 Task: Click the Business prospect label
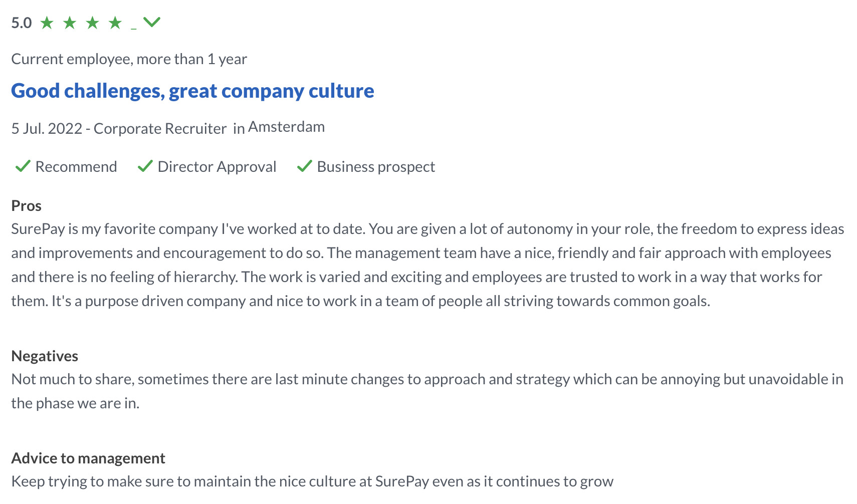376,166
